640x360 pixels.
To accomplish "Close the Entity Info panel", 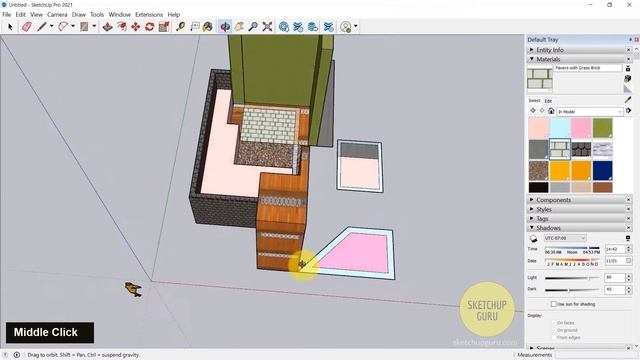I will pyautogui.click(x=628, y=50).
